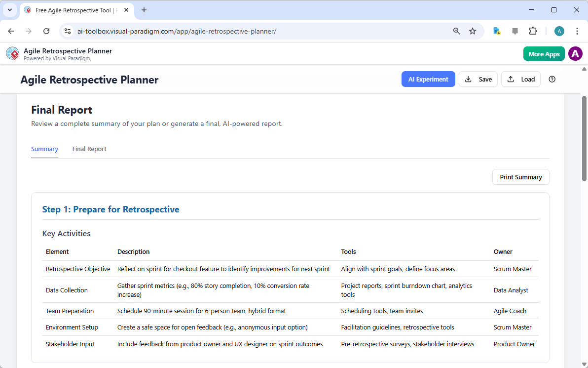Click the Print Summary button
The height and width of the screenshot is (368, 588).
tap(520, 177)
